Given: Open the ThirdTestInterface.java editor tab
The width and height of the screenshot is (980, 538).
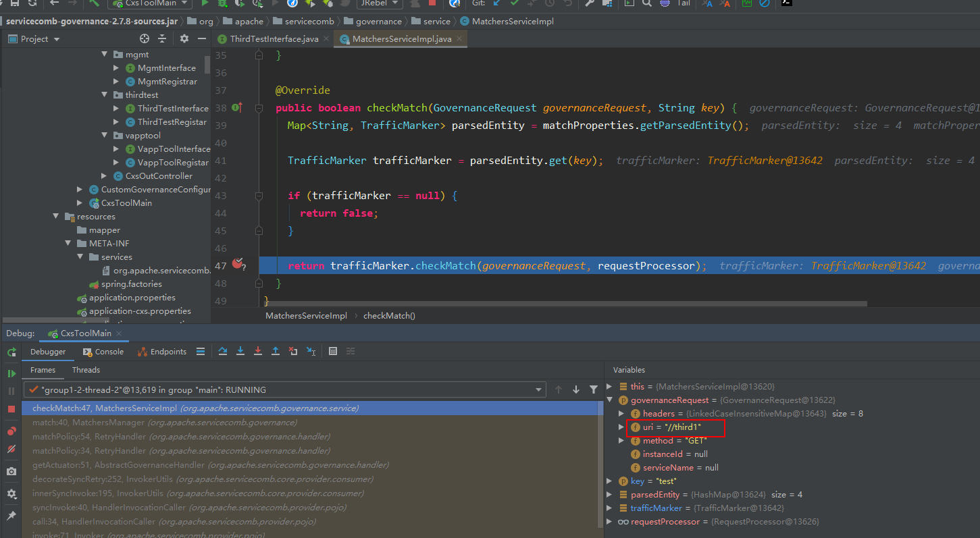Looking at the screenshot, I should coord(274,39).
